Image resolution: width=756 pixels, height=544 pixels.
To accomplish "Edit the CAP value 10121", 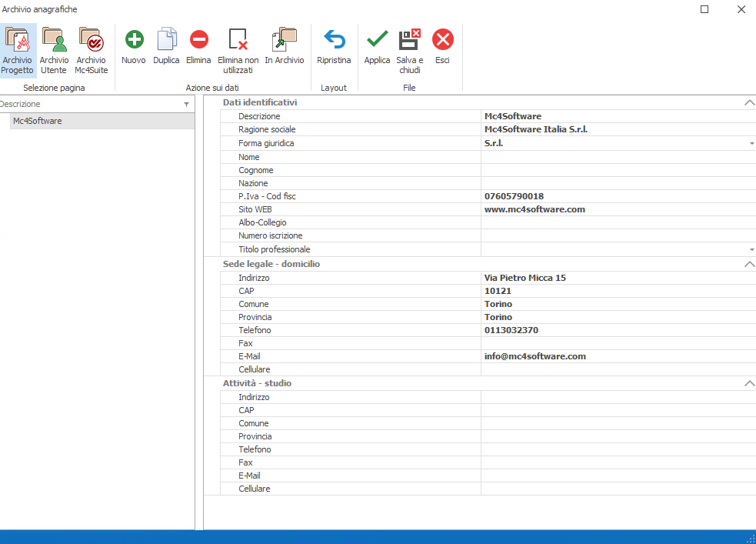I will click(x=618, y=291).
